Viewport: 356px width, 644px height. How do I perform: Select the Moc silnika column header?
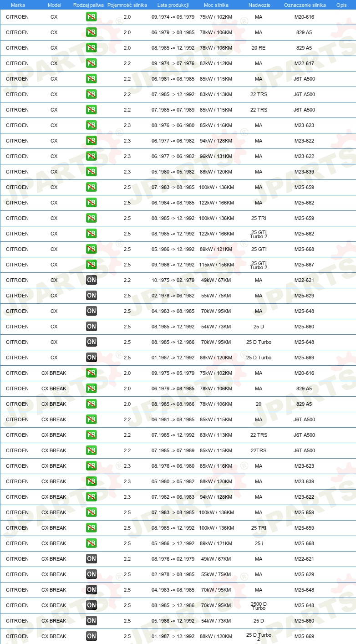(x=216, y=5)
